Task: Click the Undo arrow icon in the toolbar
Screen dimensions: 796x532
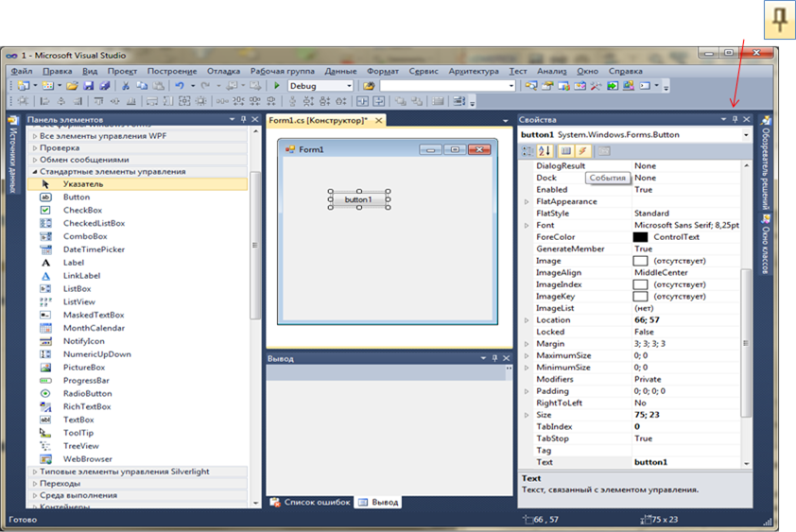Action: (x=178, y=86)
